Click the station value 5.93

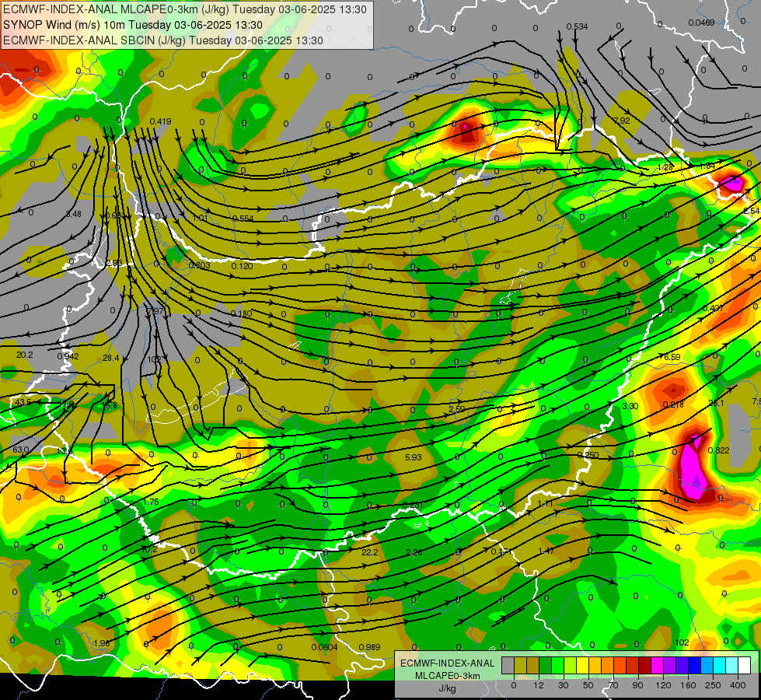(x=414, y=457)
